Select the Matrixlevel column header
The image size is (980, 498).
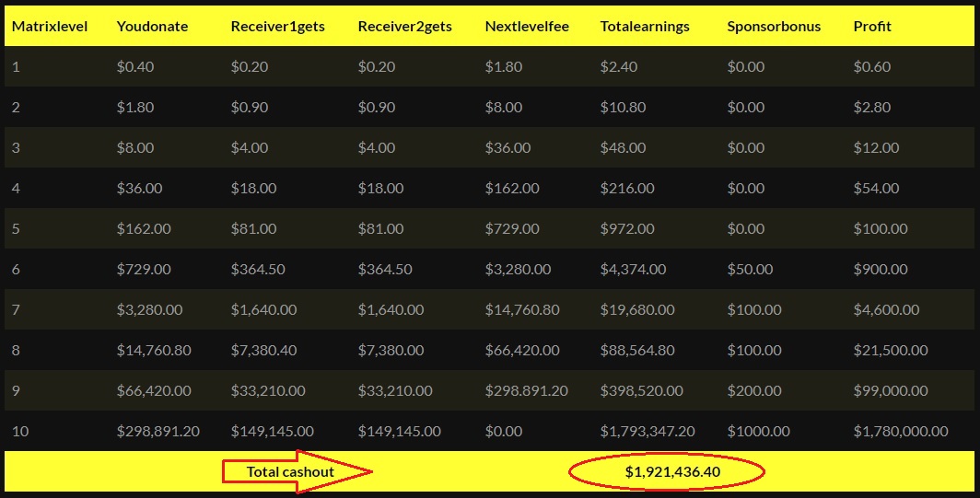coord(50,26)
